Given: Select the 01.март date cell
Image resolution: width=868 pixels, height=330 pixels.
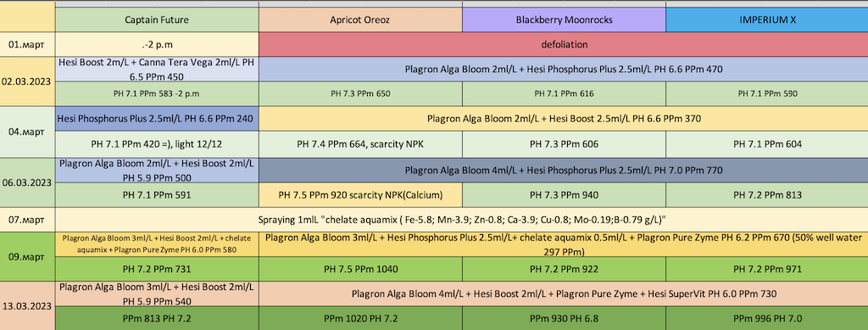Looking at the screenshot, I should coord(27,44).
